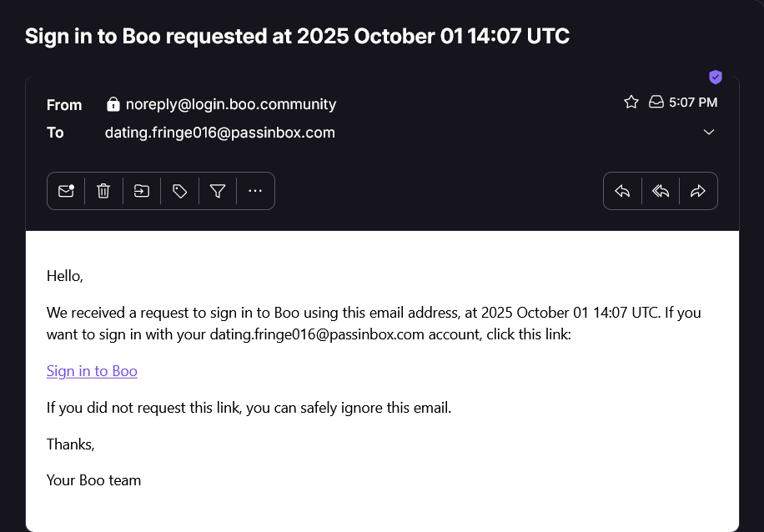
Task: Open the Sign in to Boo link
Action: 92,371
